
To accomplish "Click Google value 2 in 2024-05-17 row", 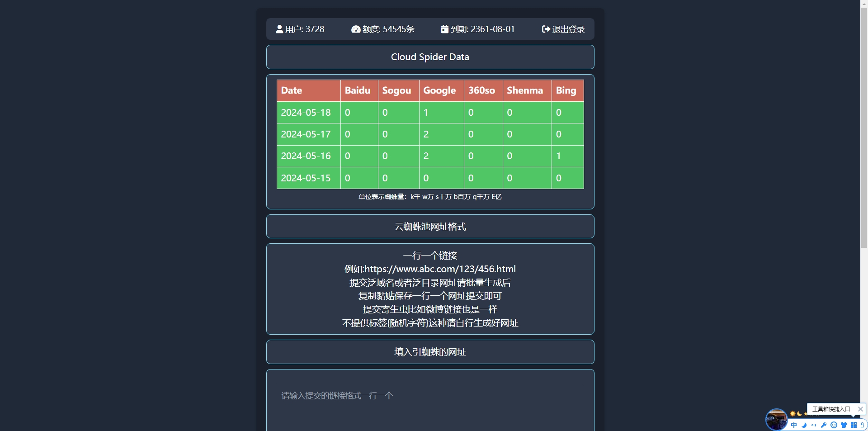I will coord(441,134).
